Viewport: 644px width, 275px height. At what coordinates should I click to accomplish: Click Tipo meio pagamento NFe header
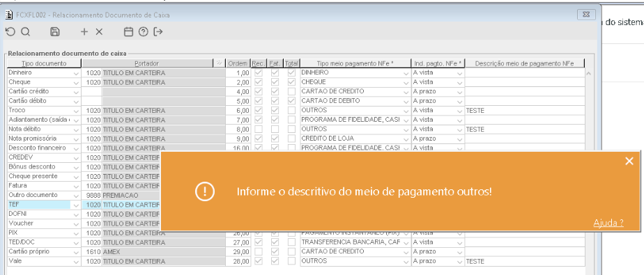coord(355,63)
